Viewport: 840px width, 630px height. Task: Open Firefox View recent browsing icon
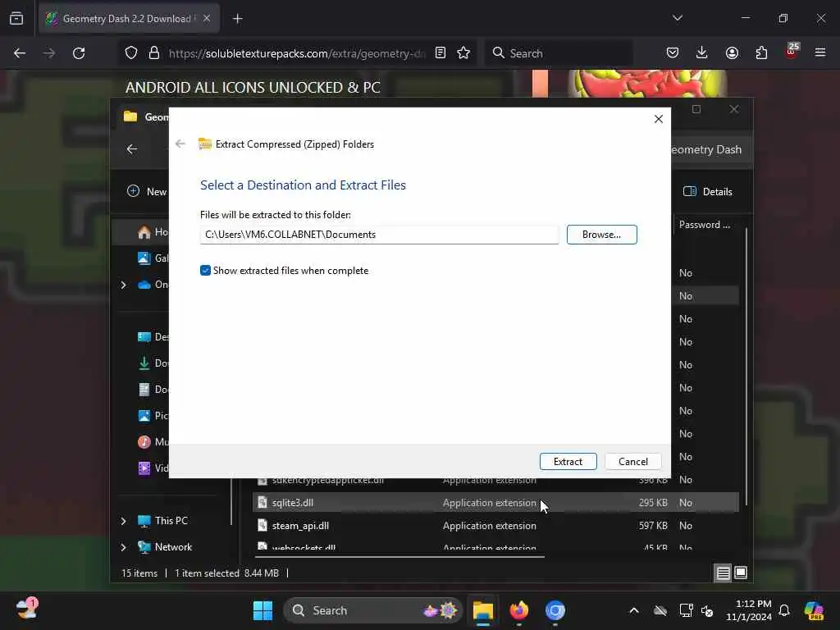point(16,19)
